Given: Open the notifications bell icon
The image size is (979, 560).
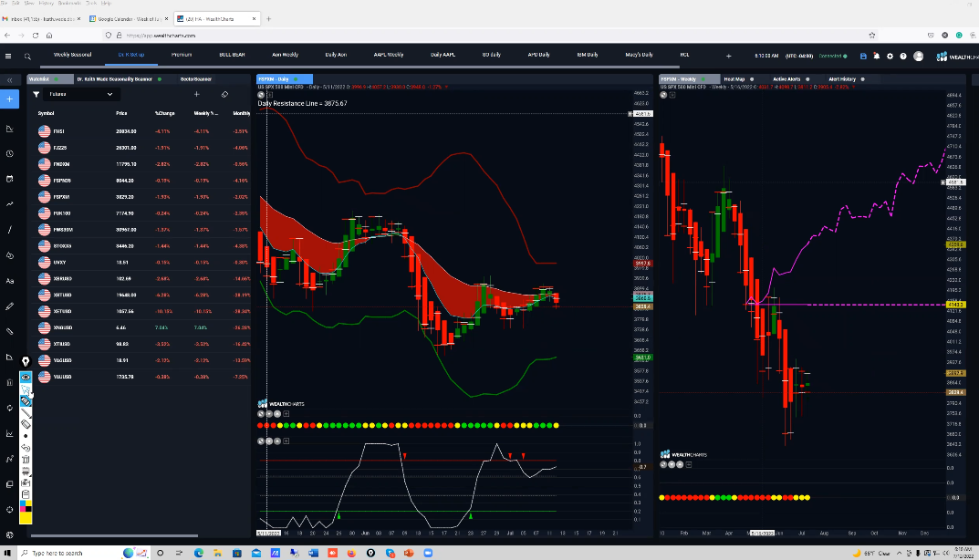Looking at the screenshot, I should click(877, 57).
